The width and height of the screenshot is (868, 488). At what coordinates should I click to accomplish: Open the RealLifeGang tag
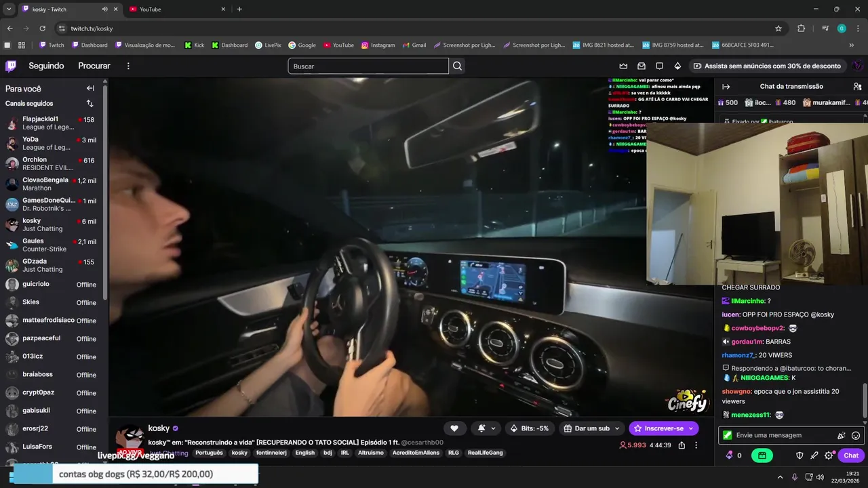pyautogui.click(x=485, y=453)
